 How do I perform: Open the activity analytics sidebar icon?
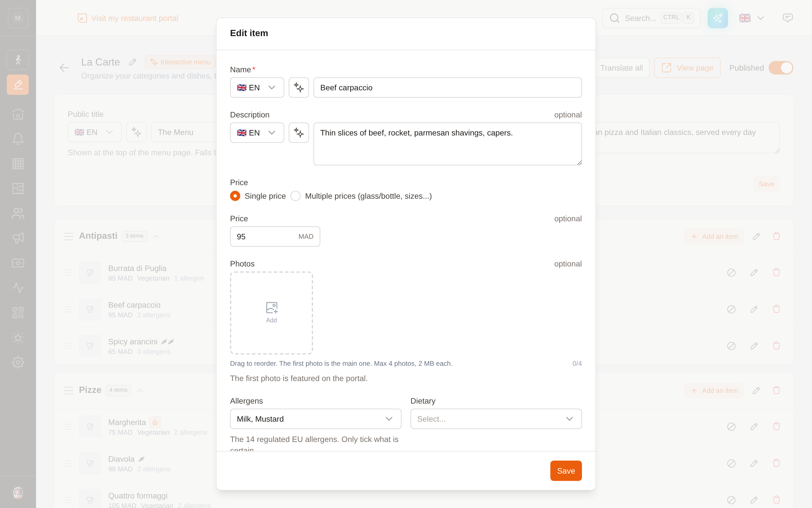[18, 288]
